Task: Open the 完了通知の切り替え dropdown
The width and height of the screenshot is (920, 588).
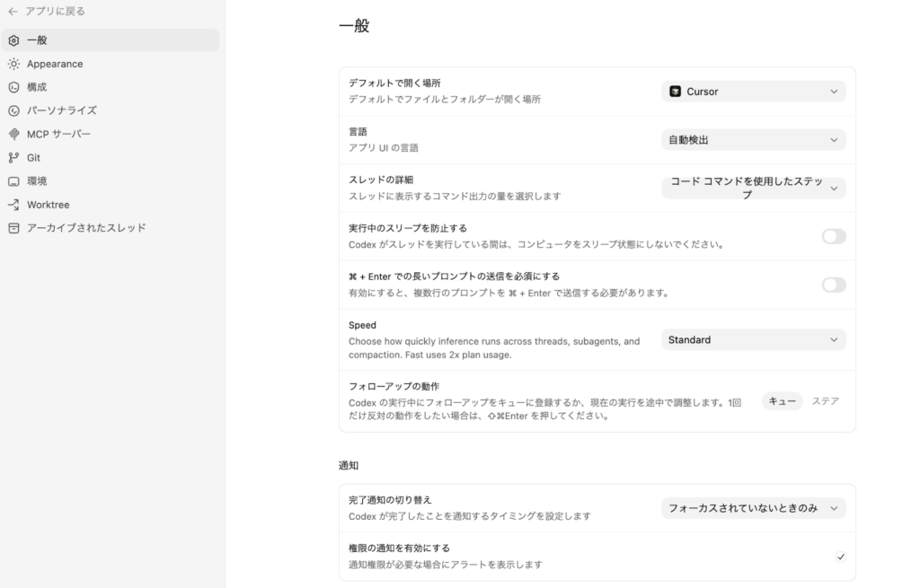Action: point(753,507)
